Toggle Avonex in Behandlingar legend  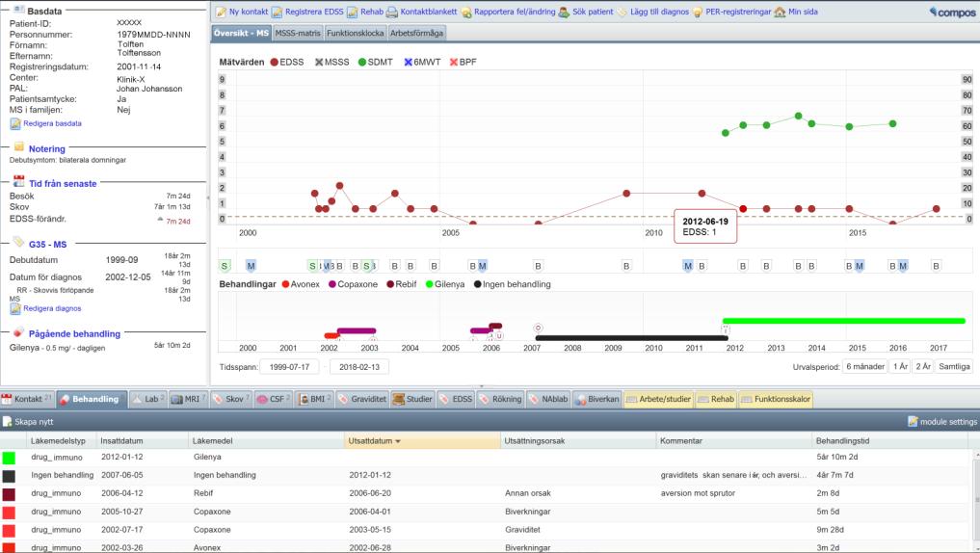pos(301,284)
